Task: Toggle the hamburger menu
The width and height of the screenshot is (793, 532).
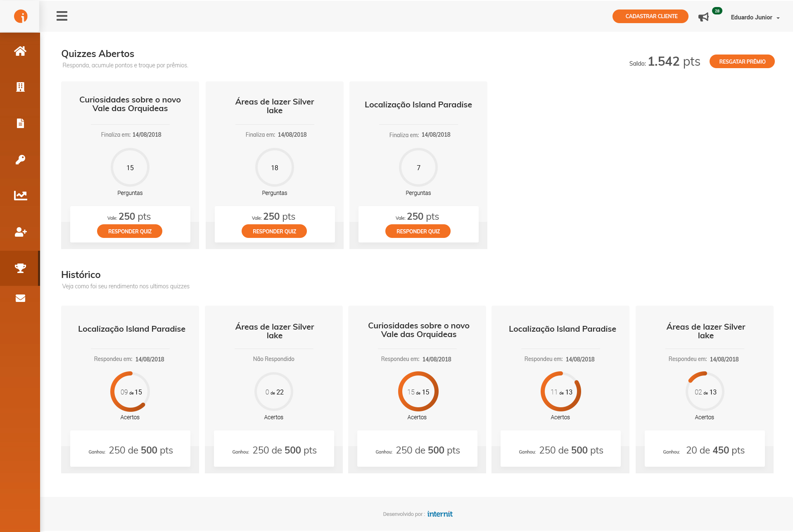Action: click(x=62, y=16)
